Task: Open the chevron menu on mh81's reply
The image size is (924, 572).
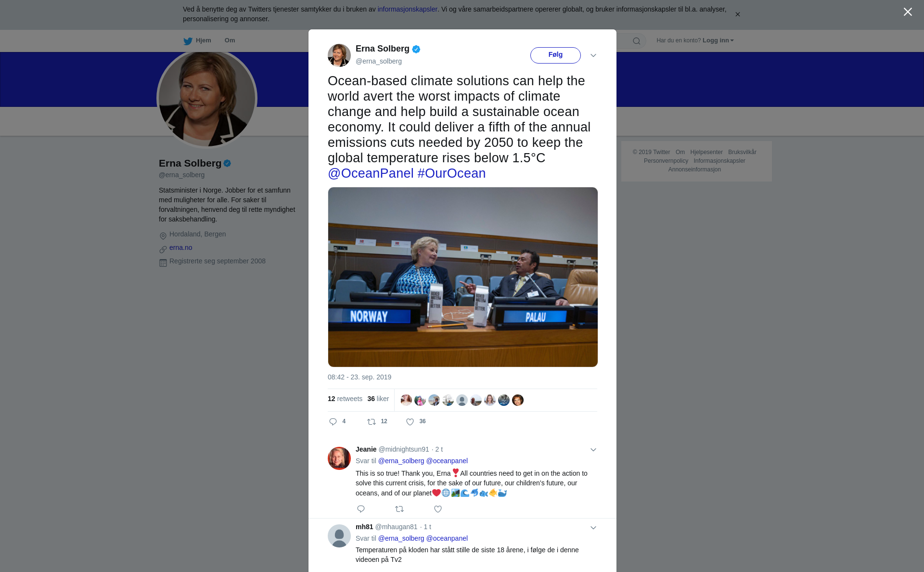Action: click(593, 528)
